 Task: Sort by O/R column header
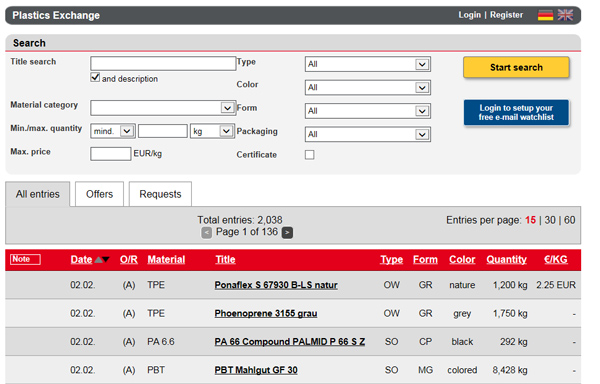coord(129,259)
